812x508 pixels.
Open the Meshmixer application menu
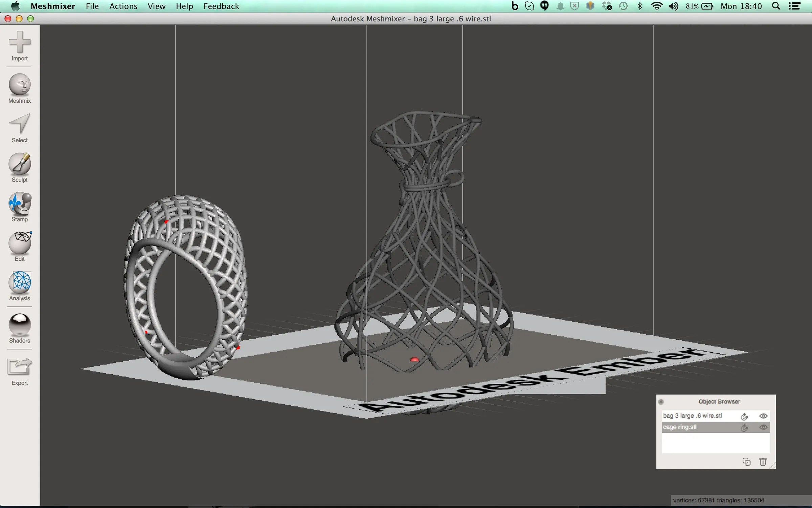[53, 6]
